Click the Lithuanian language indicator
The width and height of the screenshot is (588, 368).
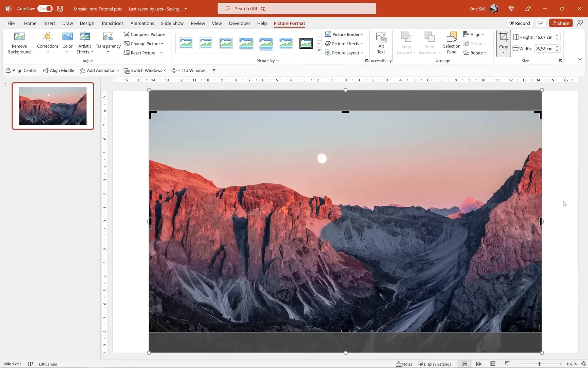pyautogui.click(x=48, y=364)
